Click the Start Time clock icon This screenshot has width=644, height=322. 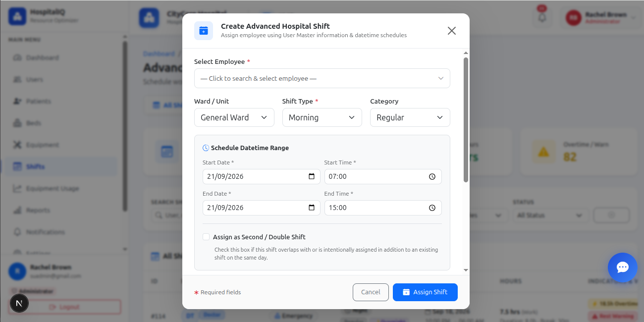click(432, 176)
